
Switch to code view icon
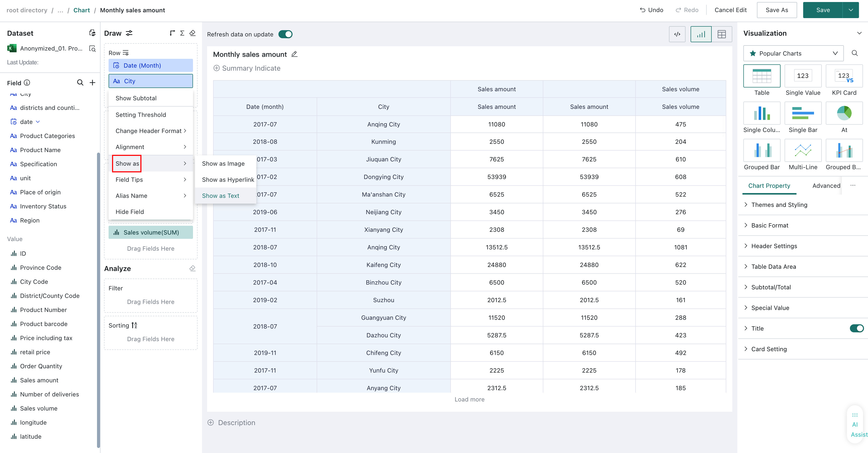[x=677, y=34]
